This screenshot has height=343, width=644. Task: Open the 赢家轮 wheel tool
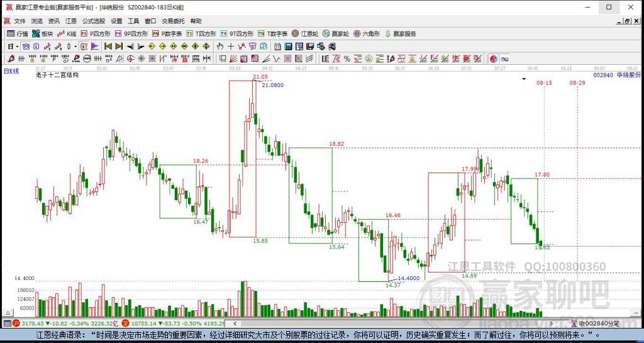tap(335, 34)
